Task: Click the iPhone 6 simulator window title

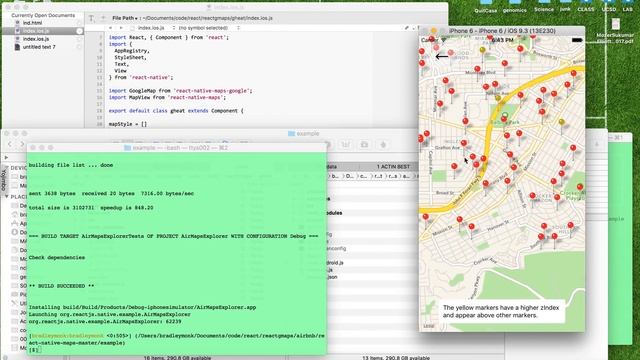Action: coord(502,31)
